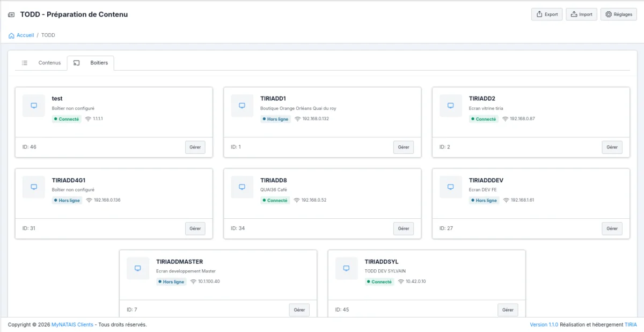This screenshot has width=644, height=332.
Task: Click the wifi icon beside 10.42.0.10
Action: point(401,282)
